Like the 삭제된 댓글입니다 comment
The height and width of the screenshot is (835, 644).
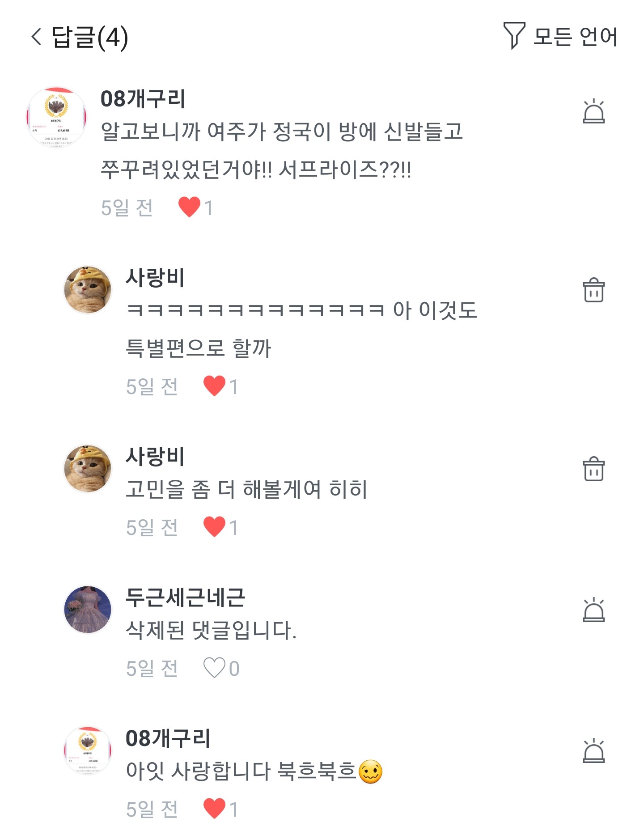214,668
